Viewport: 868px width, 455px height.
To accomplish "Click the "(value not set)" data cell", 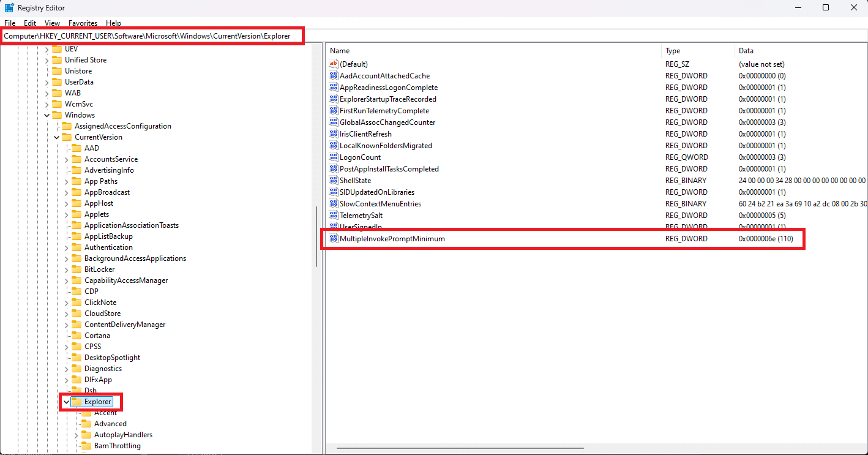I will [x=761, y=64].
